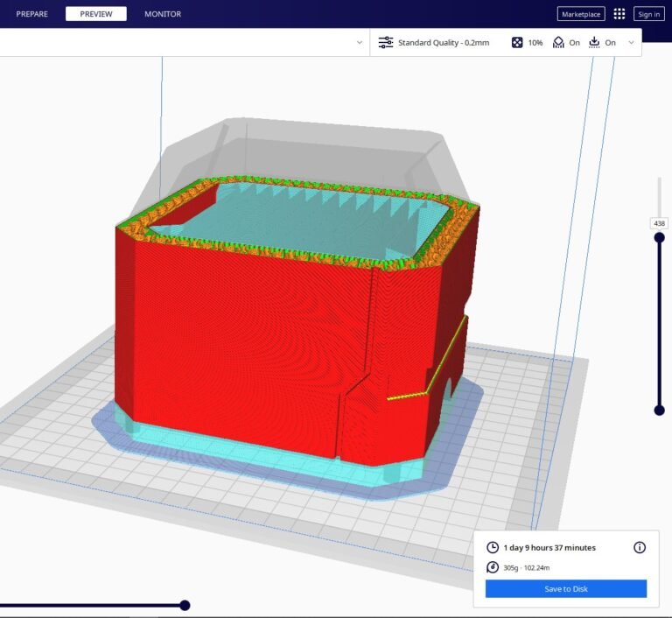Screen dimensions: 672x618
Task: Switch to the MONITOR stage
Action: coord(163,14)
